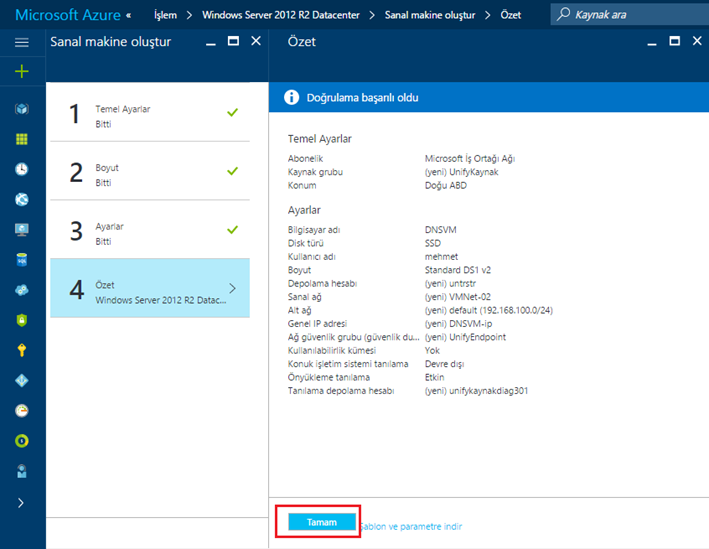
Task: Open the green shield Security icon
Action: coord(22,320)
